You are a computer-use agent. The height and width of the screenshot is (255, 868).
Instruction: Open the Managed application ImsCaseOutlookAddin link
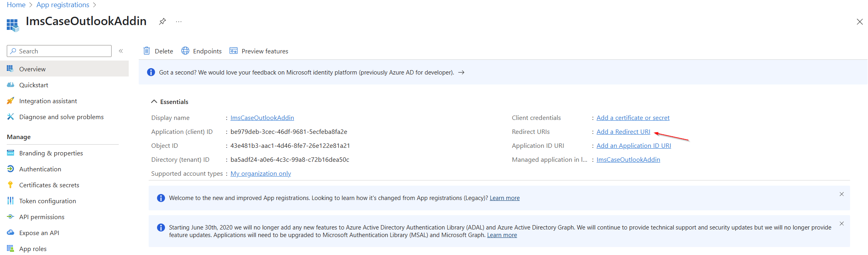point(628,159)
